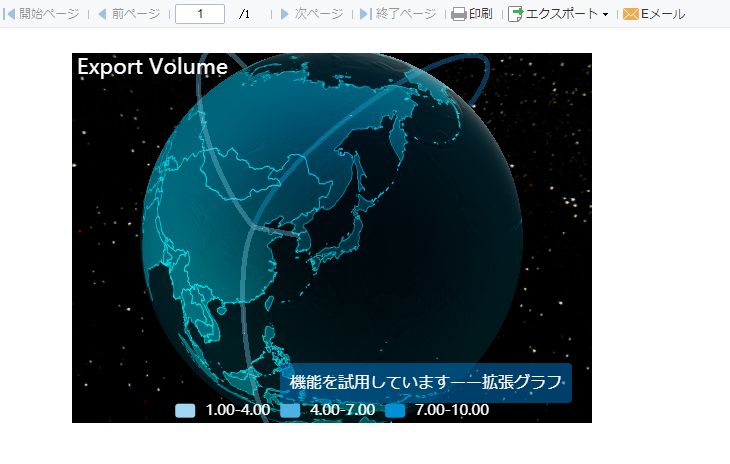Click the previous page arrow icon

102,14
